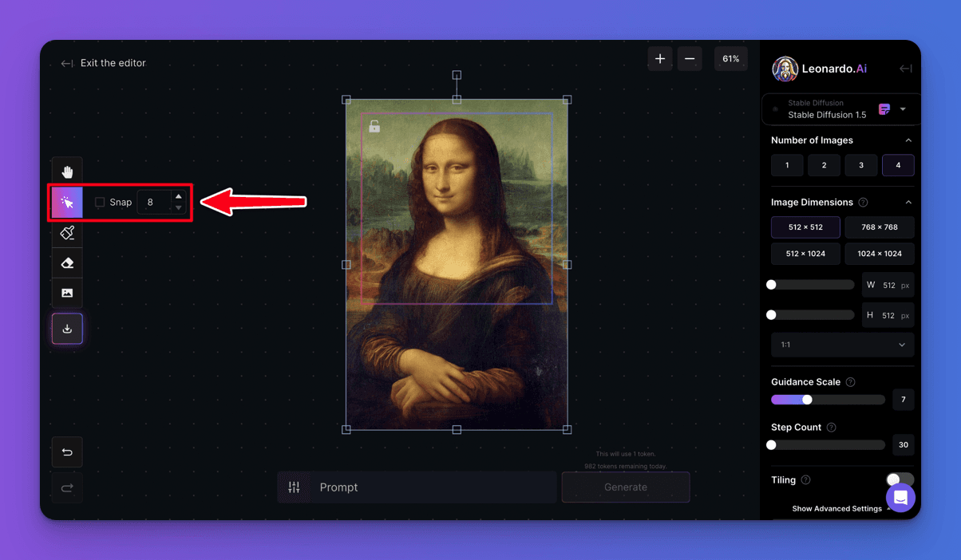961x560 pixels.
Task: Click the H height pixel field
Action: tap(888, 315)
